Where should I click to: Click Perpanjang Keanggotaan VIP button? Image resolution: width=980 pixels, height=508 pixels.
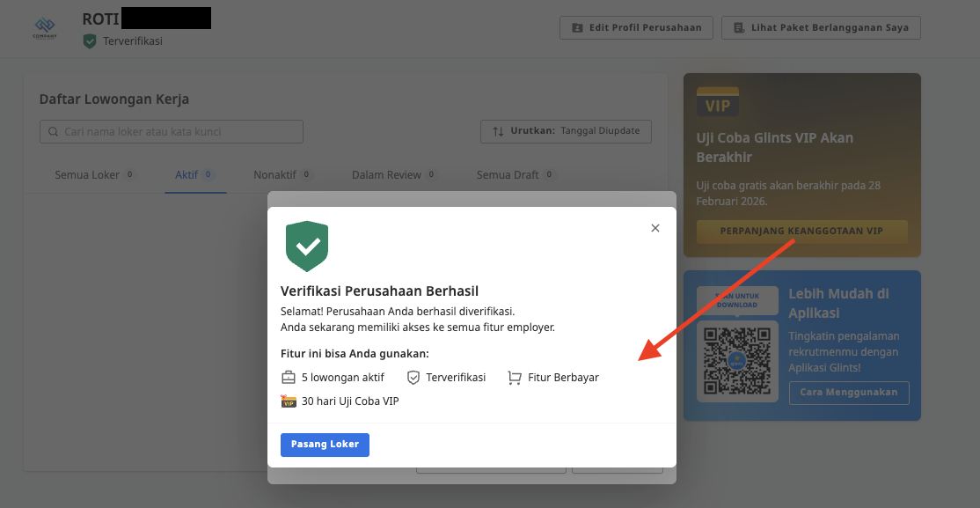(801, 232)
